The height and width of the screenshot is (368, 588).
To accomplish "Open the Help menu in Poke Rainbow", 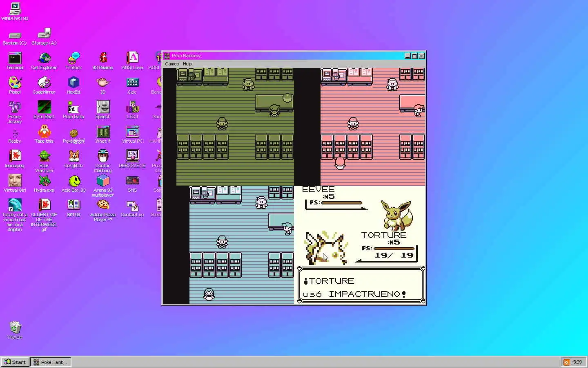I will pos(187,64).
